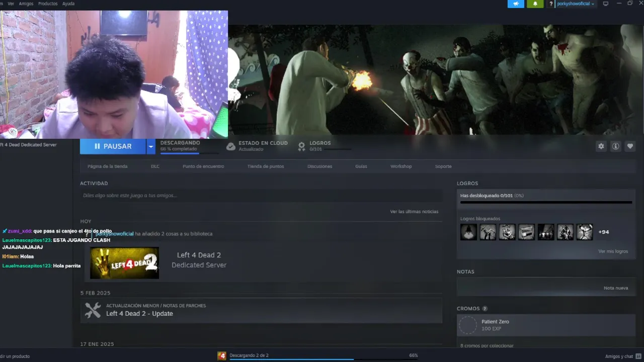This screenshot has height=362, width=644.
Task: Click the fifth locked achievement icon
Action: (546, 232)
